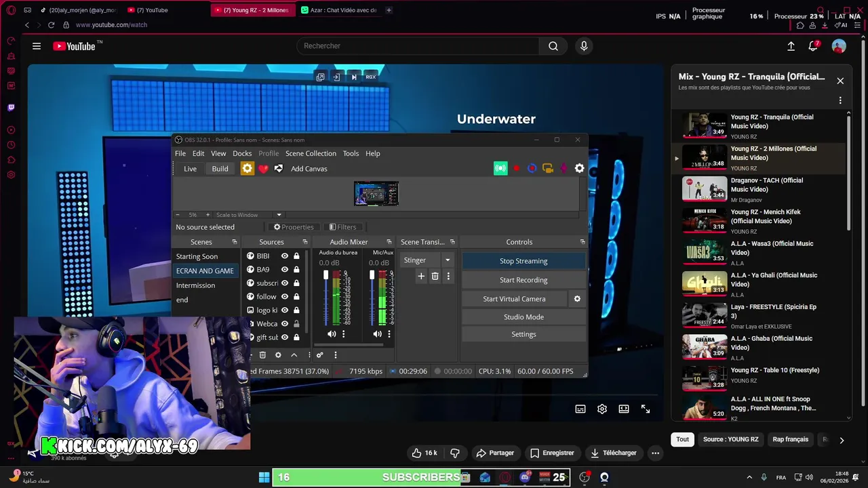868x488 pixels.
Task: Enable Studio Mode in OBS
Action: (524, 317)
